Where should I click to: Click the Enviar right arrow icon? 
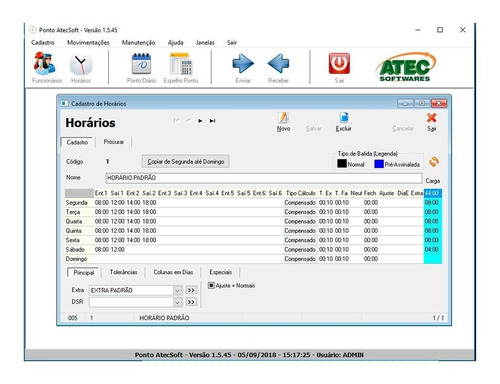[243, 63]
